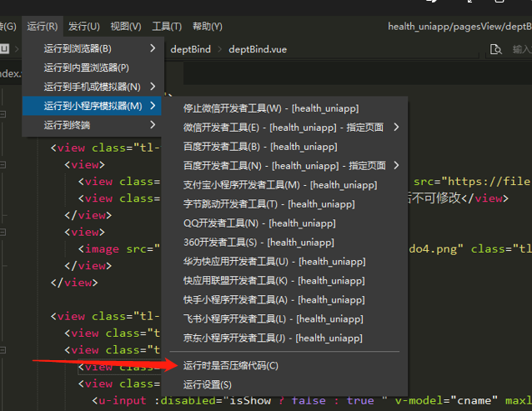Run 快应用联盟开发者工具(K)
Screen dimensions: 532x411
284,281
